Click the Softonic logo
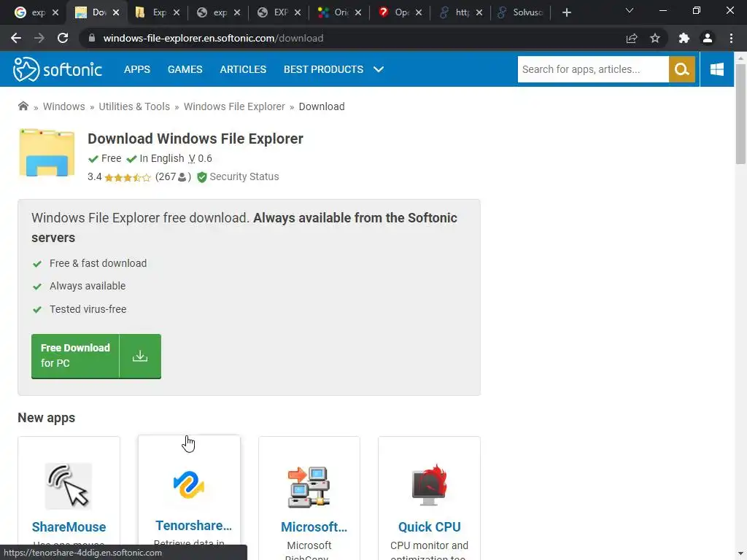The image size is (747, 560). coord(57,69)
